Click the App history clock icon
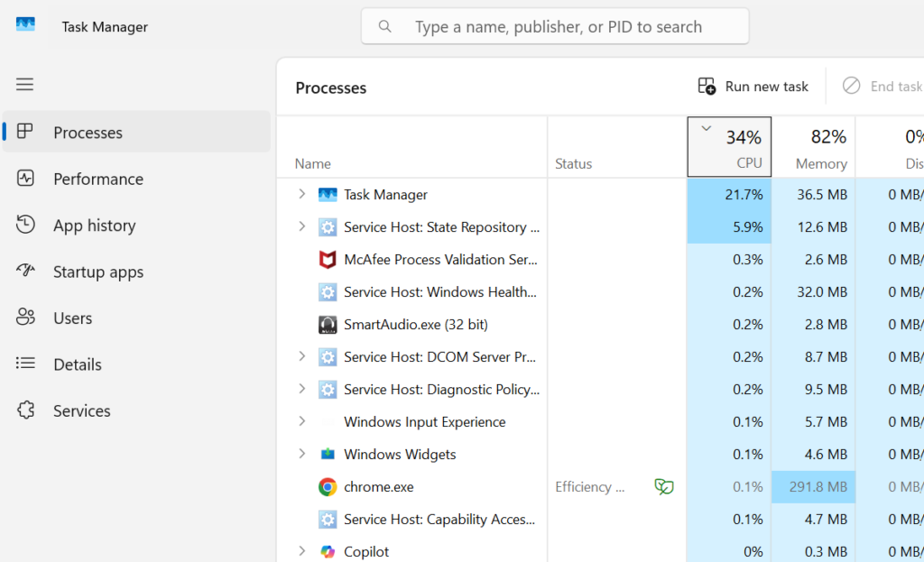The width and height of the screenshot is (924, 562). (25, 225)
